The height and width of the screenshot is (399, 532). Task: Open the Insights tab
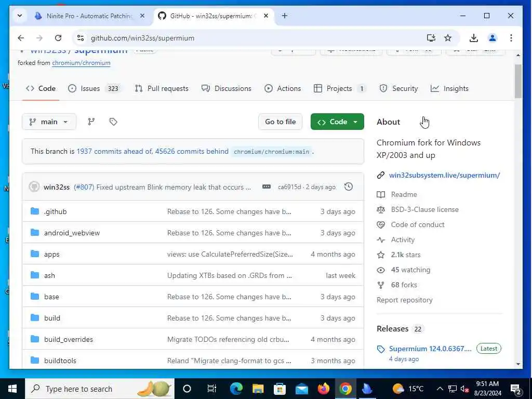[x=449, y=88]
